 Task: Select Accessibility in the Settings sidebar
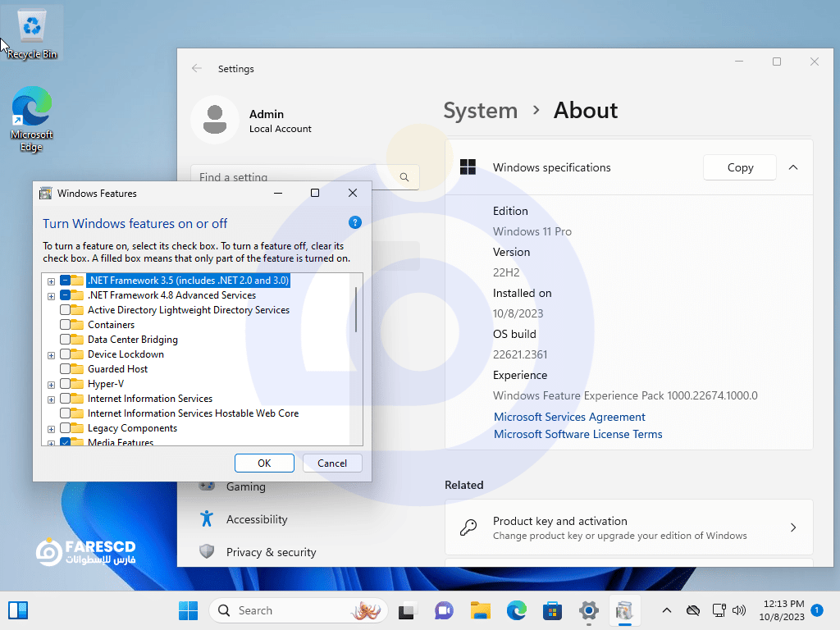pos(257,519)
